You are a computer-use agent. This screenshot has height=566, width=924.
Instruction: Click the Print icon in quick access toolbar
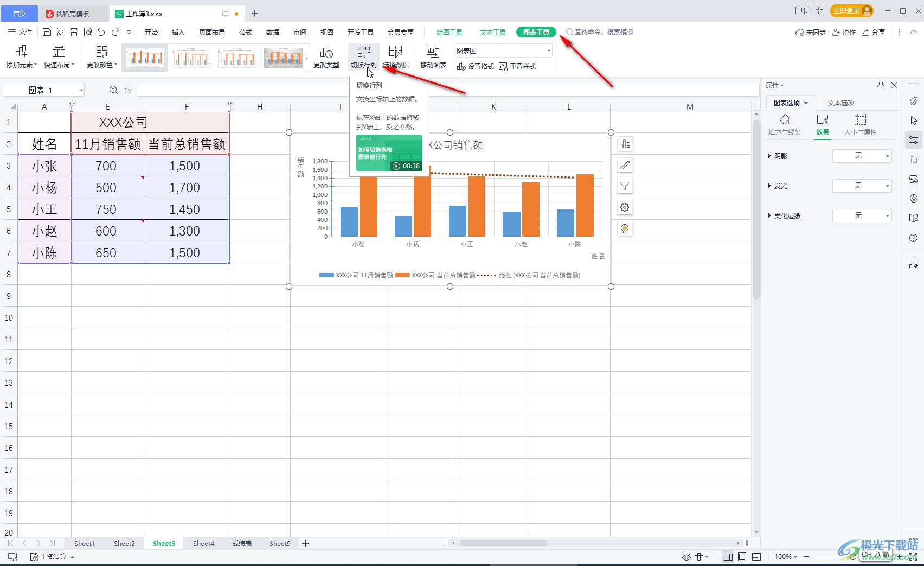point(74,32)
